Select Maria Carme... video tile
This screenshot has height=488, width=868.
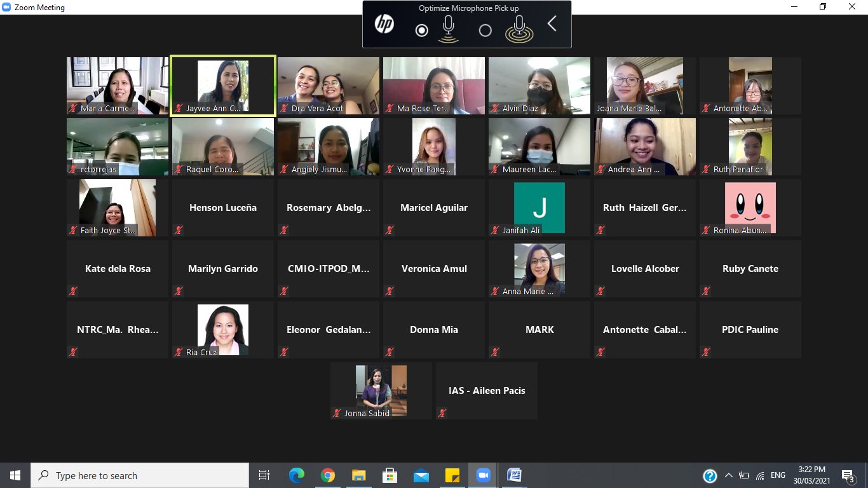118,86
